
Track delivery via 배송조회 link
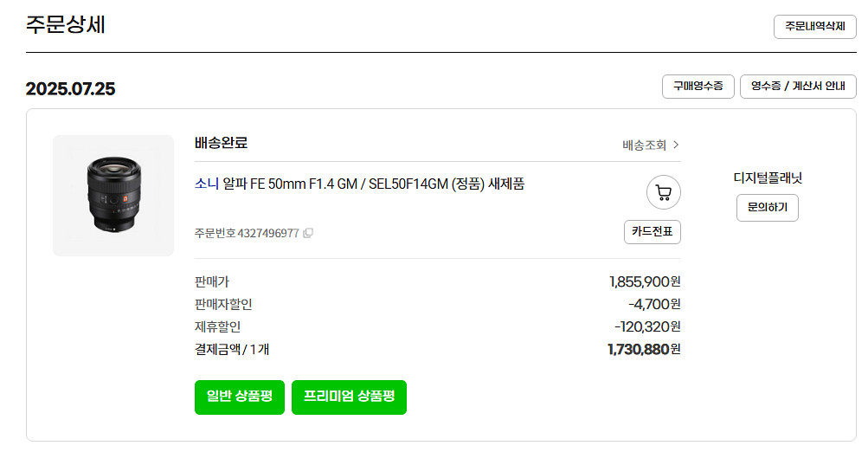point(651,145)
